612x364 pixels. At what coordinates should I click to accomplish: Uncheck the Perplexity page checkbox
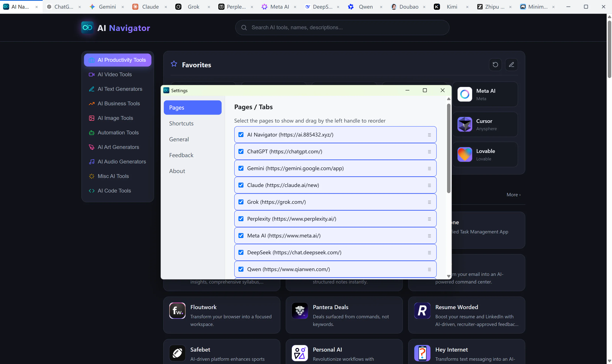tap(241, 219)
